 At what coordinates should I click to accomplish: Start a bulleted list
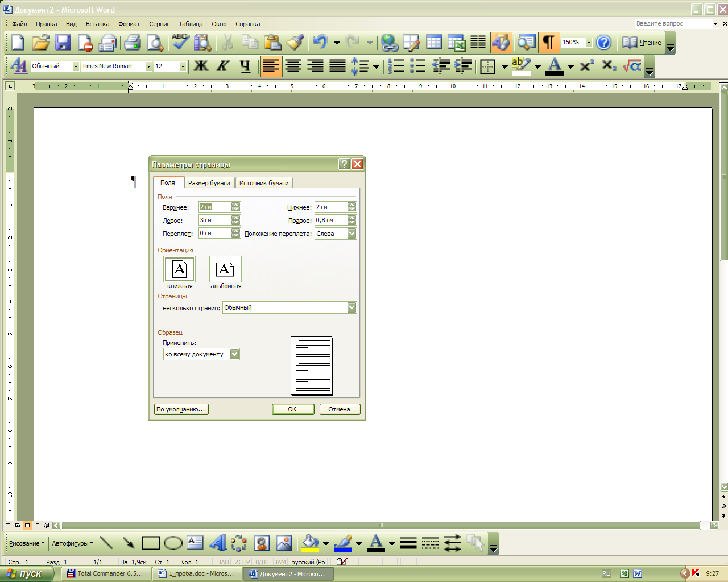pyautogui.click(x=418, y=66)
